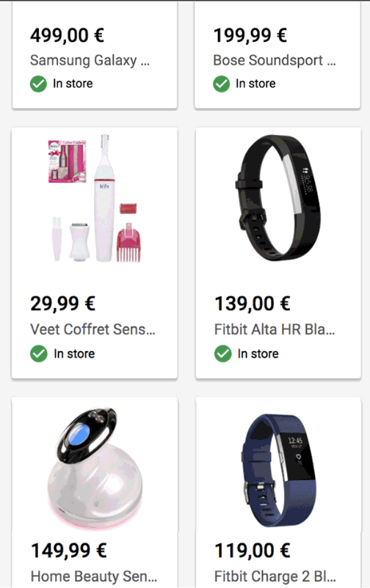Click green checkmark under Bose Soundsport
Screen dimensions: 370x588
(x=221, y=84)
